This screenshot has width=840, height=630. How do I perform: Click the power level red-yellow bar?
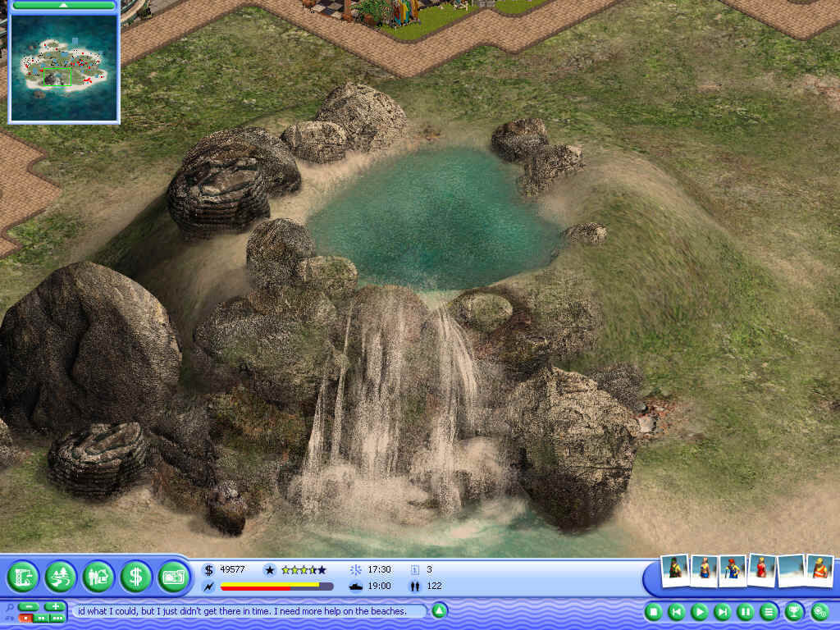click(277, 587)
